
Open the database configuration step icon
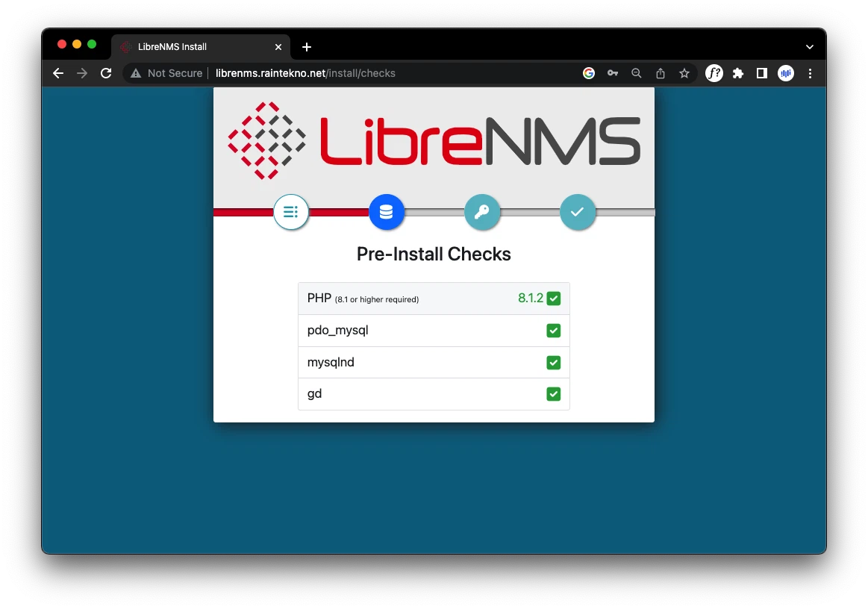click(x=386, y=212)
